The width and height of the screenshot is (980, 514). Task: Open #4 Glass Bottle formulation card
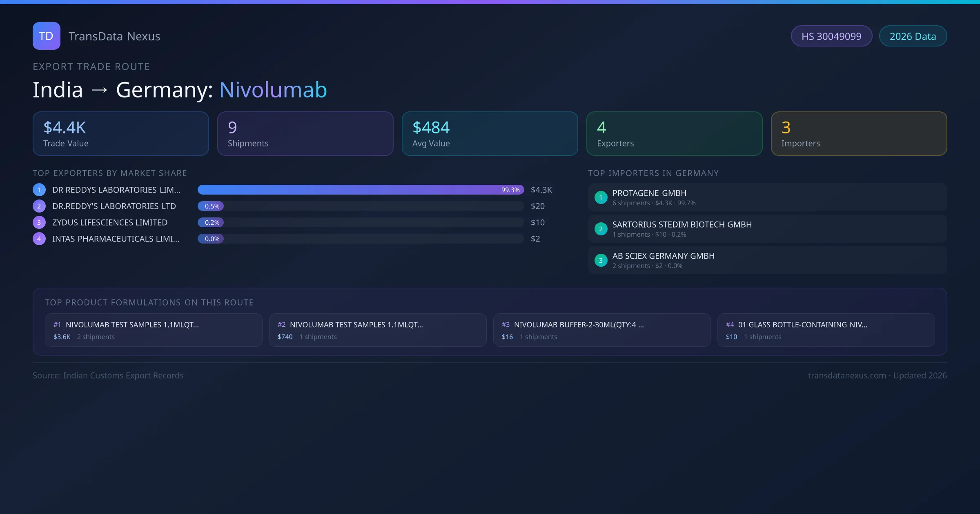[x=826, y=330]
